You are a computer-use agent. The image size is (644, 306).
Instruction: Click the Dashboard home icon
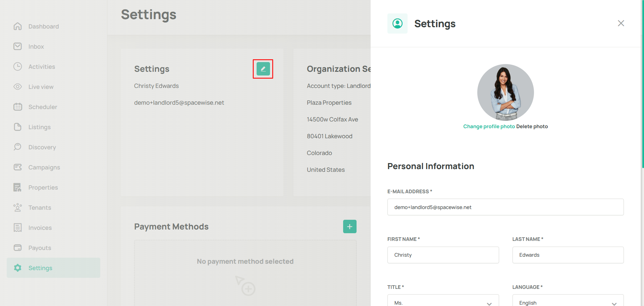coord(18,27)
